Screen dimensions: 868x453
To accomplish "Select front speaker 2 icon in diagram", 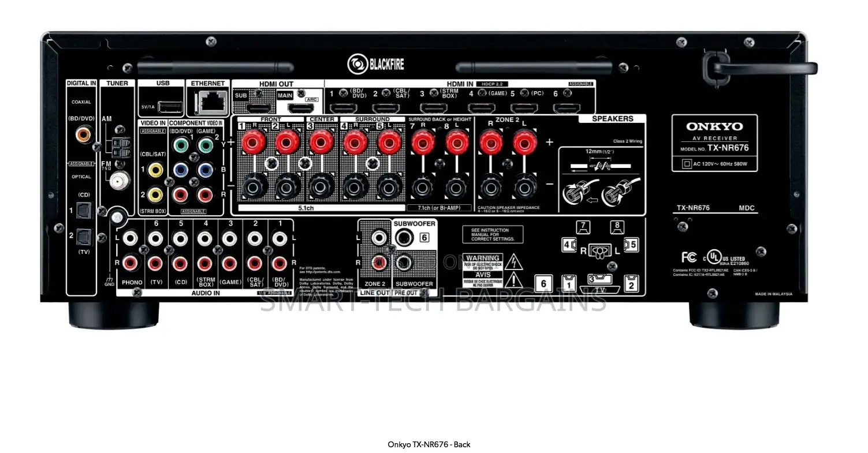I will tap(631, 283).
